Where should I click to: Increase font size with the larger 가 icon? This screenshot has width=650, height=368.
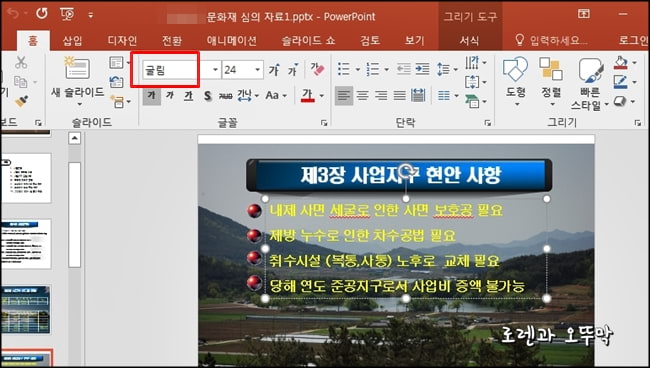tap(274, 70)
